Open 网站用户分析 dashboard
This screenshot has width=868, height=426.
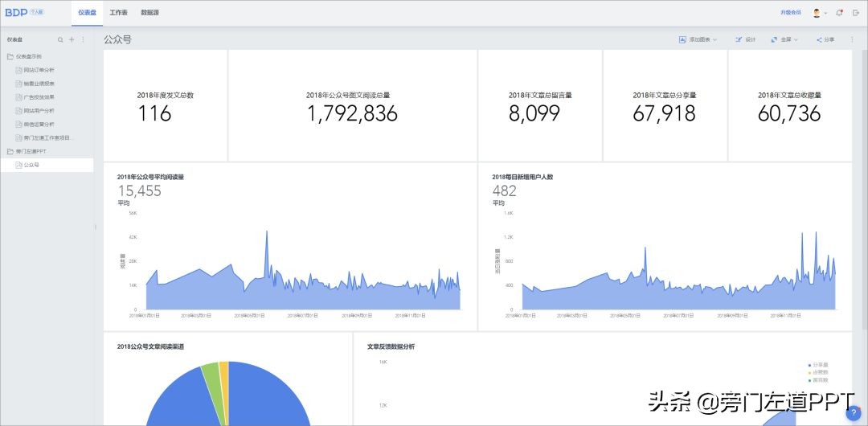point(39,111)
